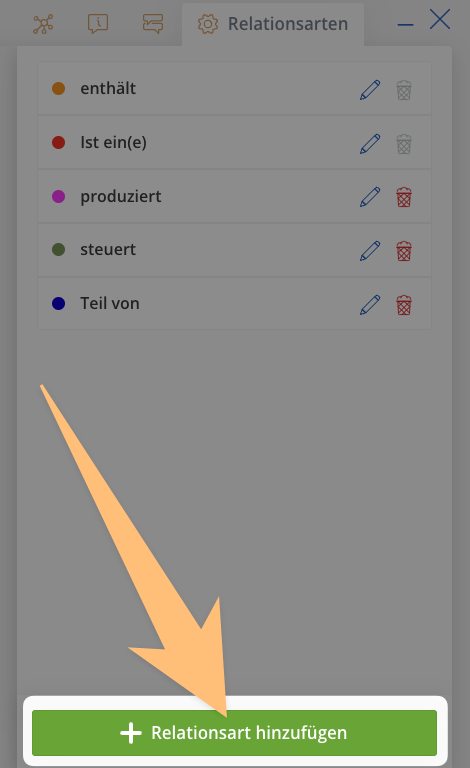The width and height of the screenshot is (470, 768).
Task: Edit the Teil von relation type
Action: point(370,305)
